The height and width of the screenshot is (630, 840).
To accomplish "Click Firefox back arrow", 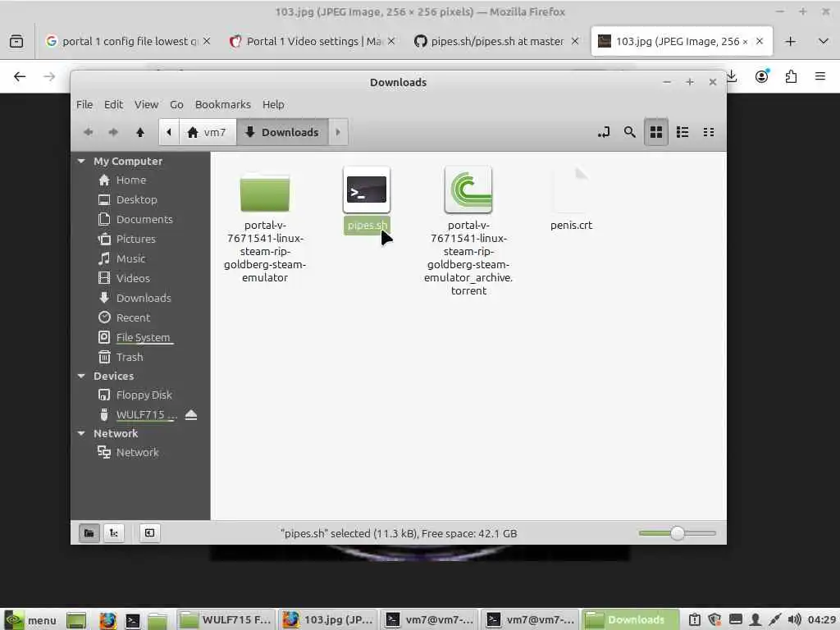I will [20, 76].
